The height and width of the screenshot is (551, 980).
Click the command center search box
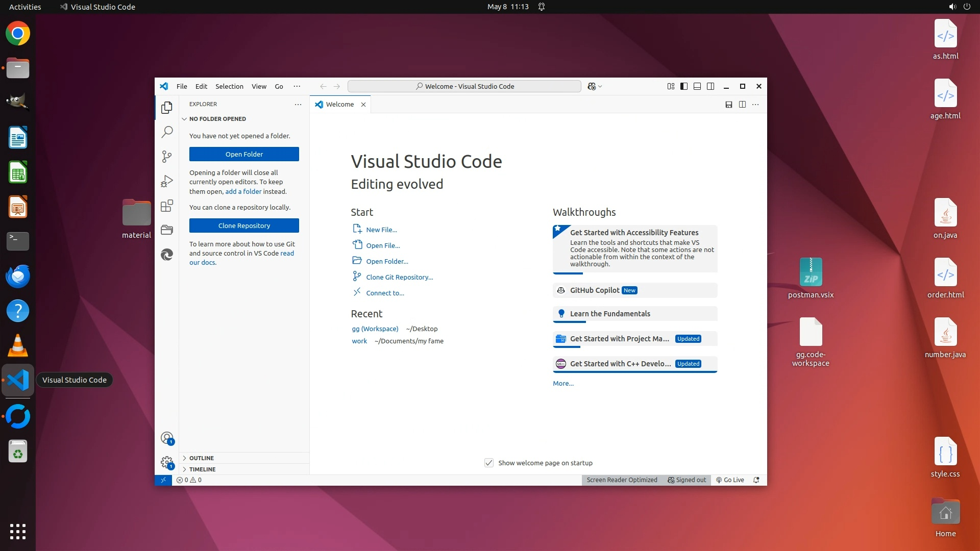(x=464, y=86)
